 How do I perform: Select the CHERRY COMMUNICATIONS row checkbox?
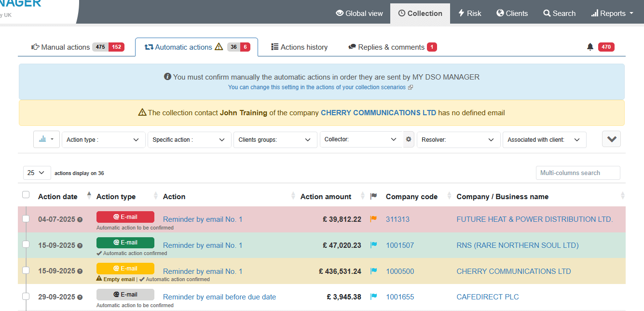coord(26,270)
